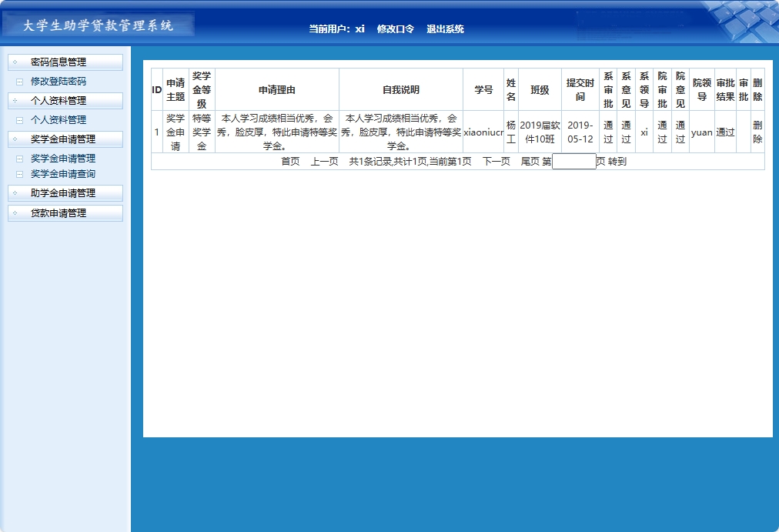Open 修改口令 in the top bar
The width and height of the screenshot is (779, 532).
(395, 28)
